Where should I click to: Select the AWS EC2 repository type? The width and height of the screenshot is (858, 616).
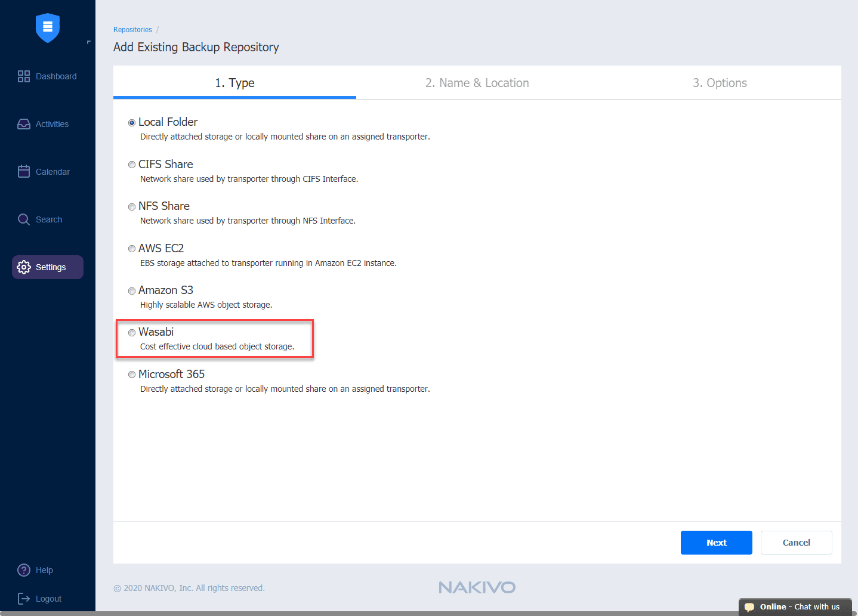[132, 249]
